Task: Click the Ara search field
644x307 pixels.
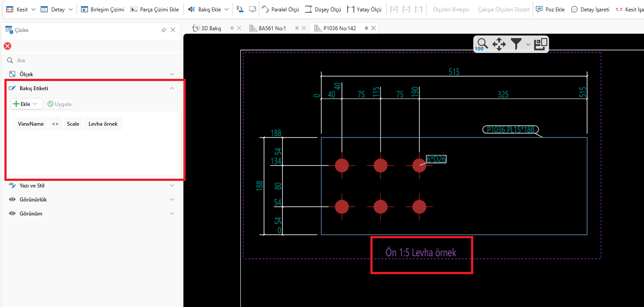Action: click(x=88, y=60)
